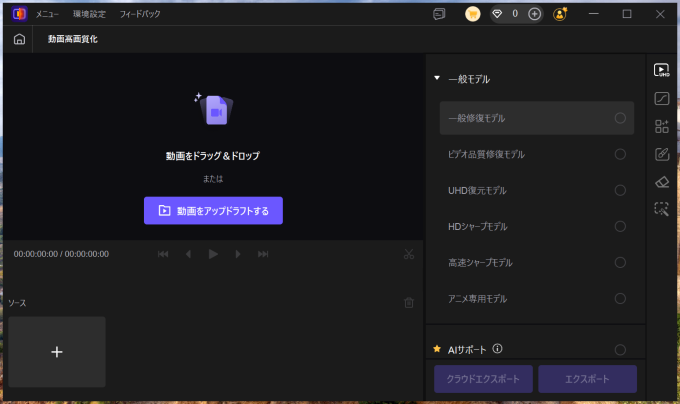
Task: Select the UHD video enhancer sidebar icon
Action: (x=661, y=70)
